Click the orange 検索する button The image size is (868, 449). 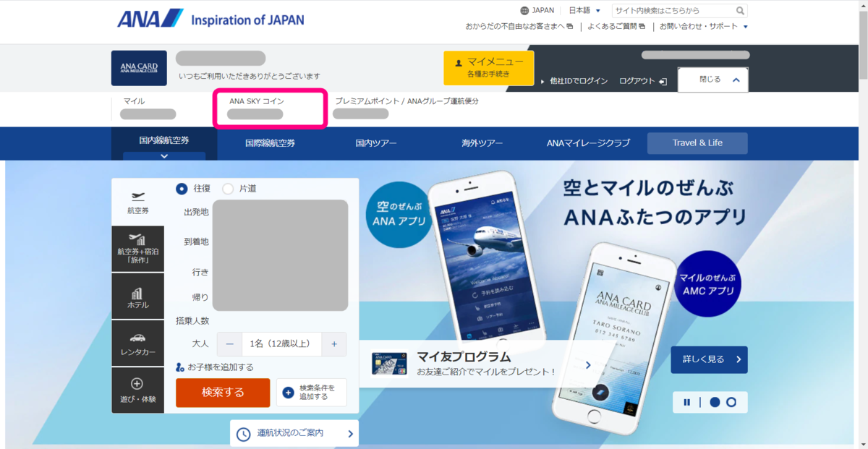(x=223, y=393)
